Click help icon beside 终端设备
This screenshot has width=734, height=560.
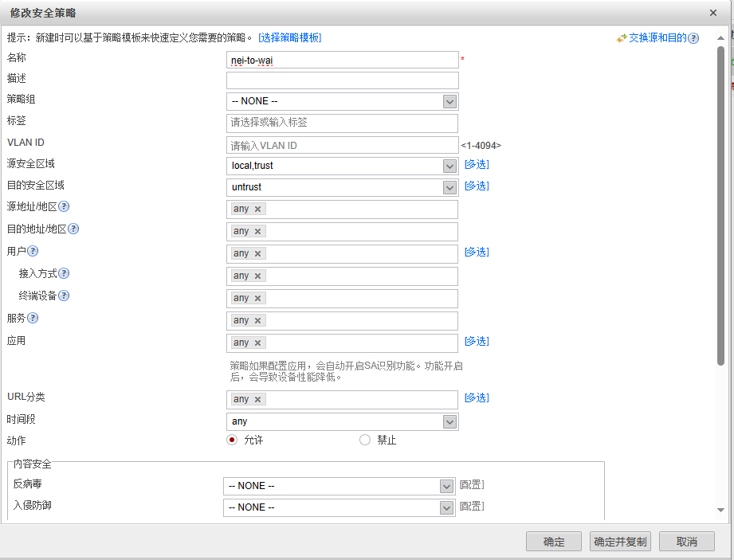64,296
